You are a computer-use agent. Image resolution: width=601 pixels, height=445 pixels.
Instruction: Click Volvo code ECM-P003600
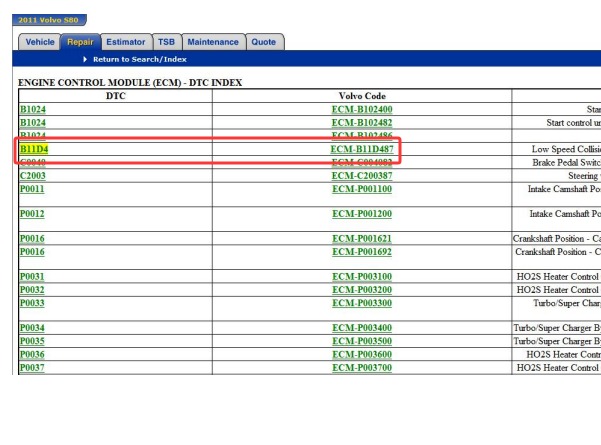coord(362,355)
